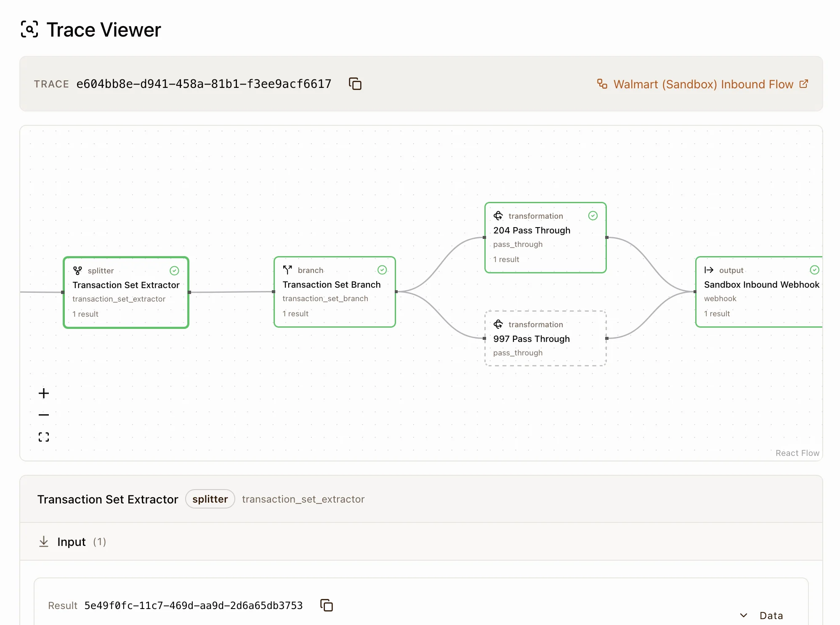Click the React Flow attribution link
This screenshot has height=625, width=840.
(x=797, y=453)
